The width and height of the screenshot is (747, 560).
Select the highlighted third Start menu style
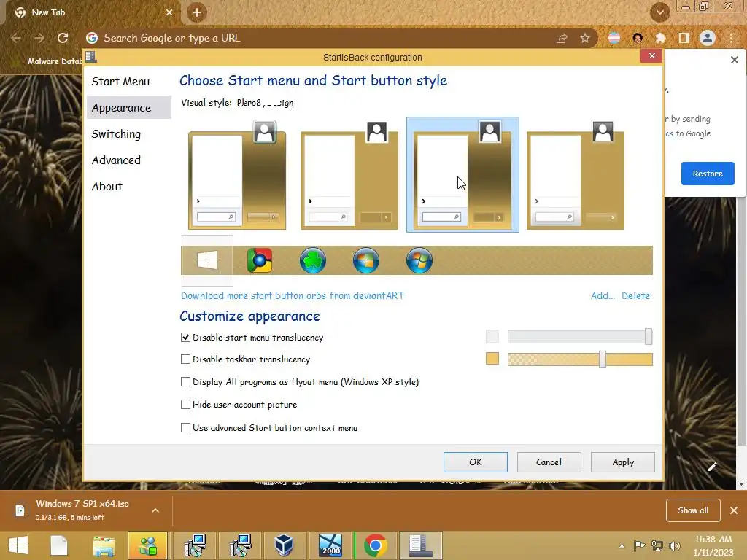click(x=462, y=175)
